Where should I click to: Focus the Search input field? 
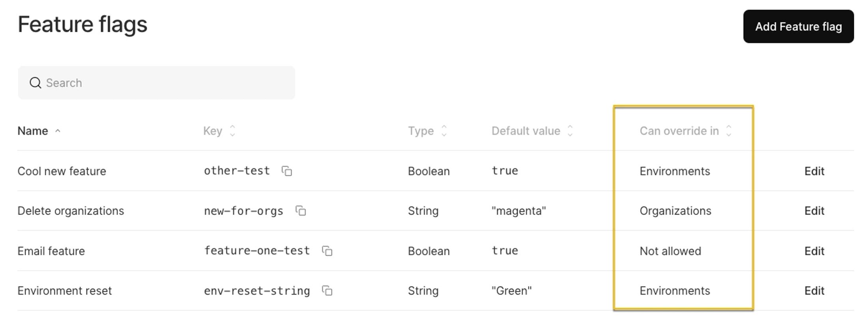click(x=157, y=83)
